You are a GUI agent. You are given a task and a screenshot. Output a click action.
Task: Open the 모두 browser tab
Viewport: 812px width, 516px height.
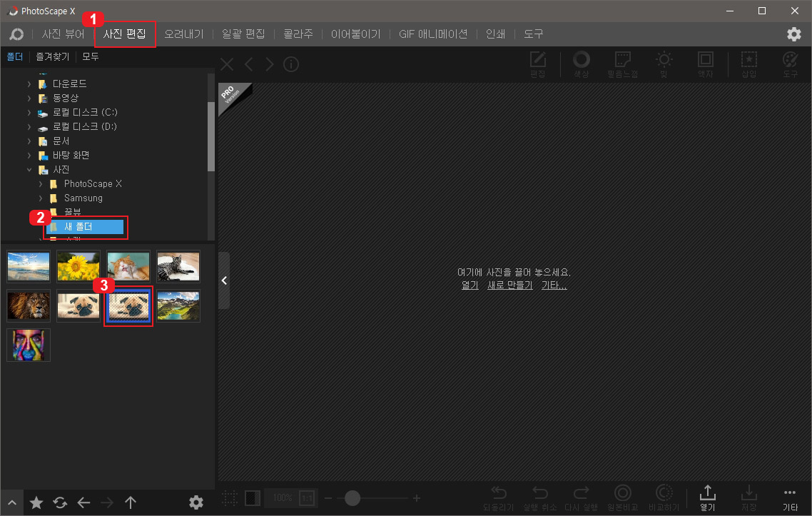click(90, 56)
